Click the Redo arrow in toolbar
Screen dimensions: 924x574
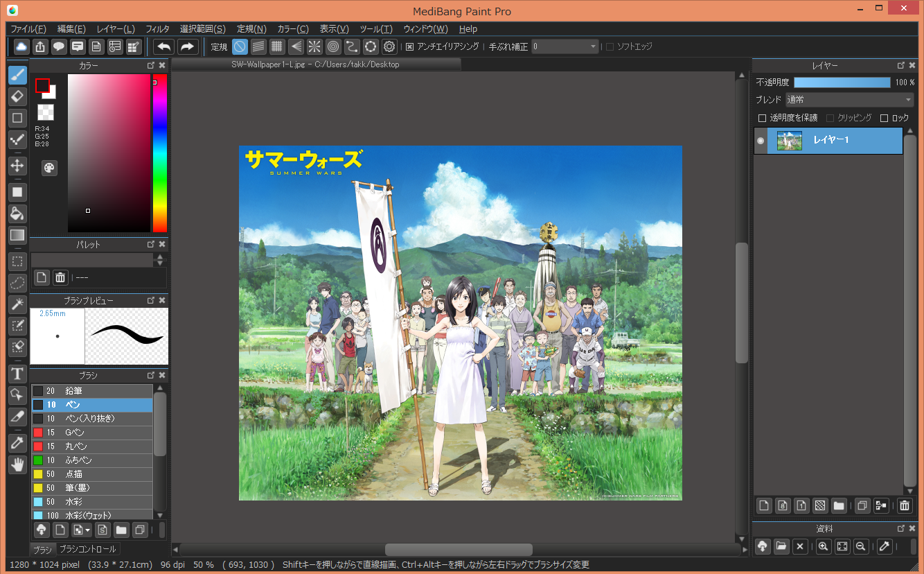pyautogui.click(x=188, y=46)
